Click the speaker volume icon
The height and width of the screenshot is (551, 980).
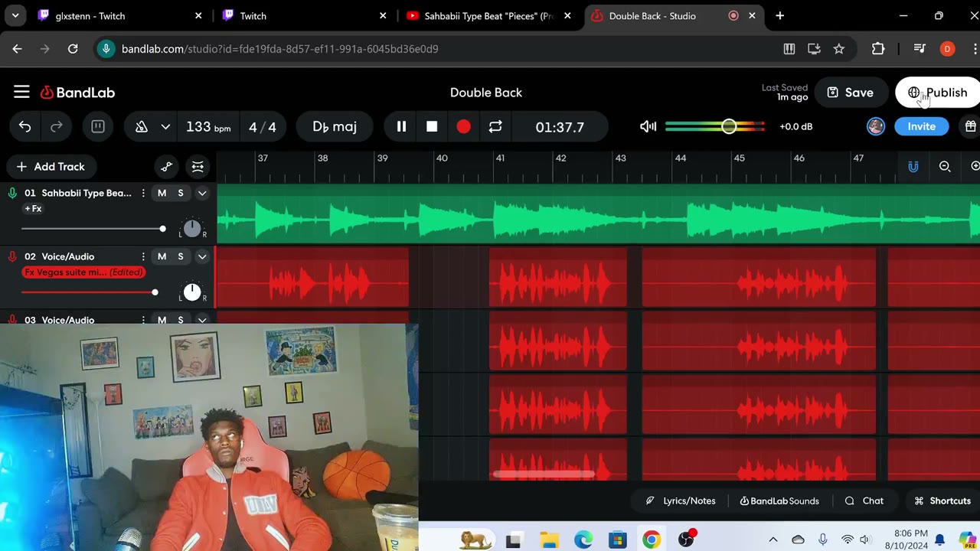point(648,126)
